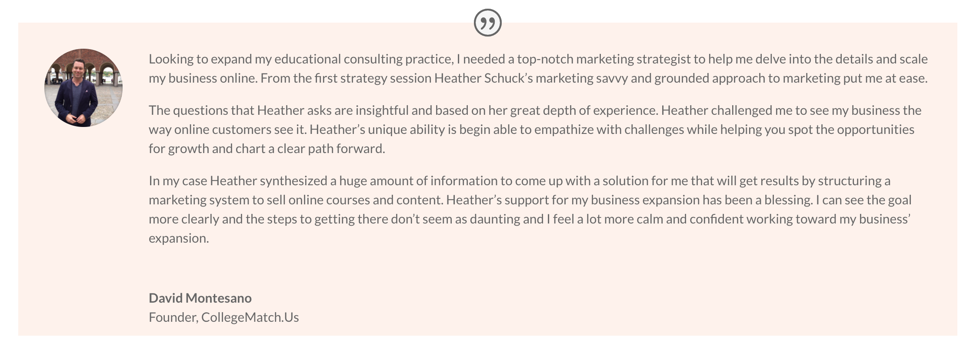This screenshot has height=347, width=980.
Task: Click the words 'Heather Schuck's' in first paragraph
Action: [483, 78]
